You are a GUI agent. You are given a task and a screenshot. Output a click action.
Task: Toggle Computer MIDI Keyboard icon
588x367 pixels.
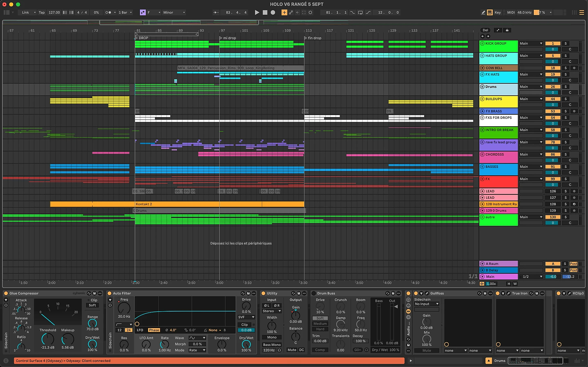[x=490, y=12]
